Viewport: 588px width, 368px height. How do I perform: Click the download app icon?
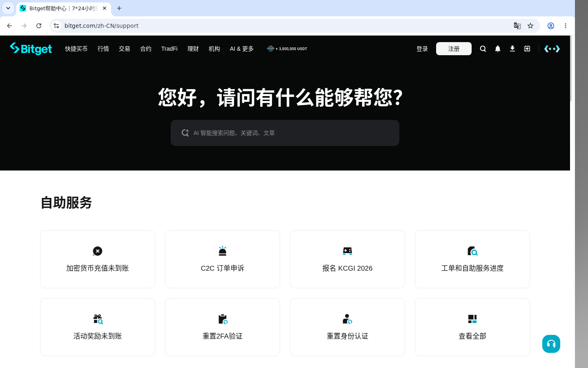512,49
